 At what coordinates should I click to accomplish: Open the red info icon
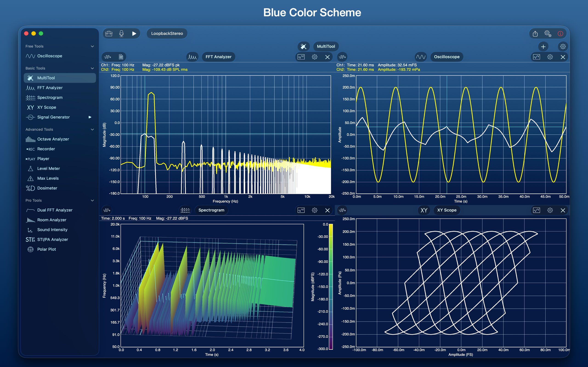(x=560, y=33)
